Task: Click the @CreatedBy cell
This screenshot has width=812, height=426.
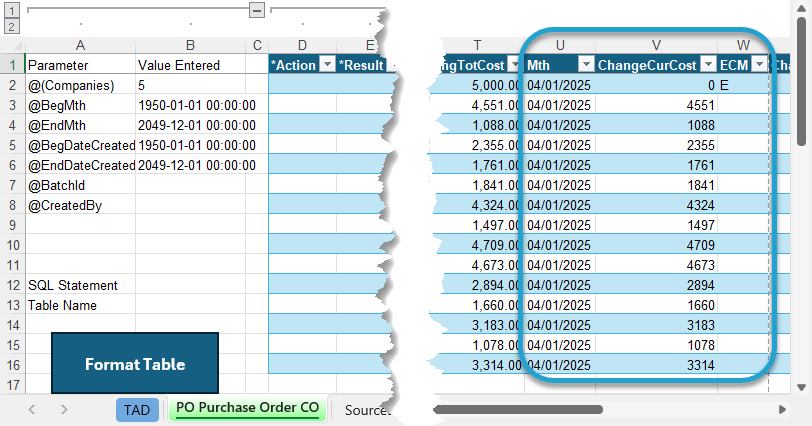Action: (80, 205)
